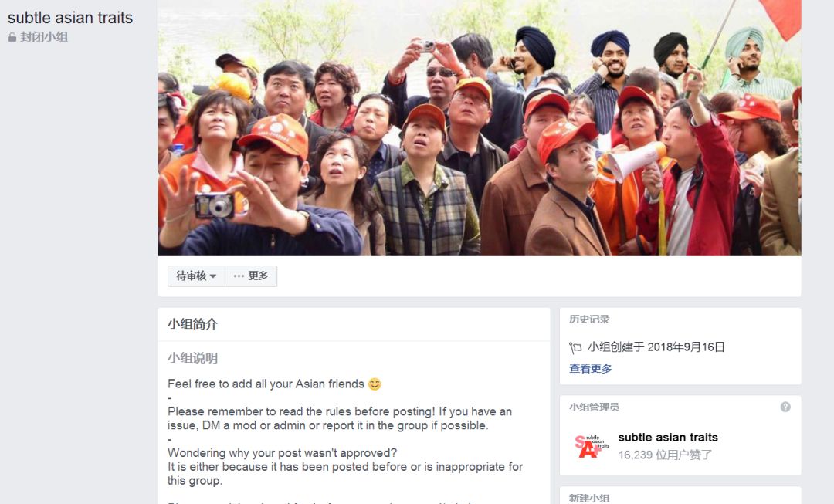The width and height of the screenshot is (834, 504).
Task: Click the 封闭小组 closed group label
Action: click(44, 37)
